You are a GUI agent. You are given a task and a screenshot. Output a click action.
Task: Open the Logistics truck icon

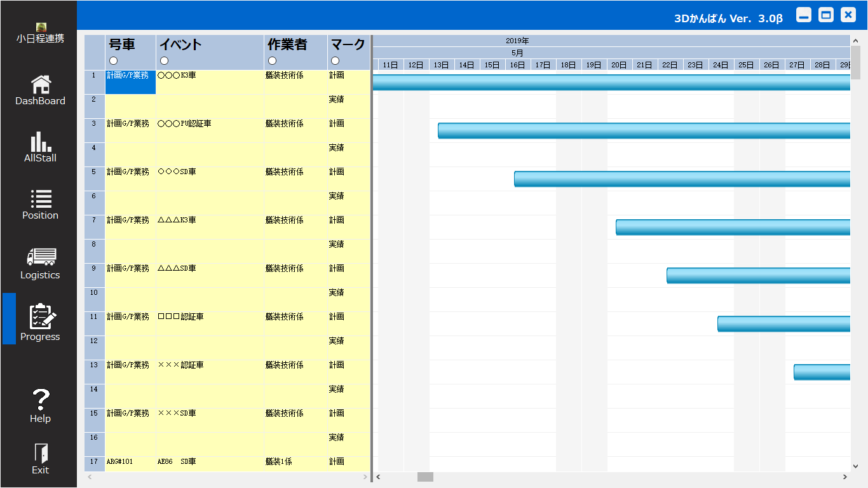[x=41, y=257]
